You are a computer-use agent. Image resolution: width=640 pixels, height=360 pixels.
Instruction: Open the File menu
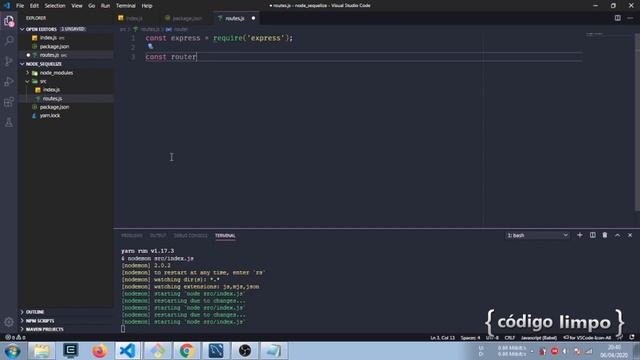point(20,6)
